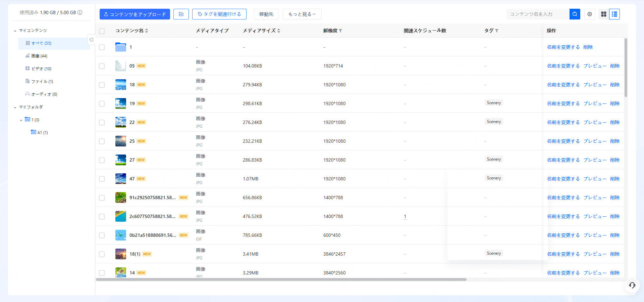Click the storage usage info icon
The height and width of the screenshot is (302, 644).
[80, 12]
